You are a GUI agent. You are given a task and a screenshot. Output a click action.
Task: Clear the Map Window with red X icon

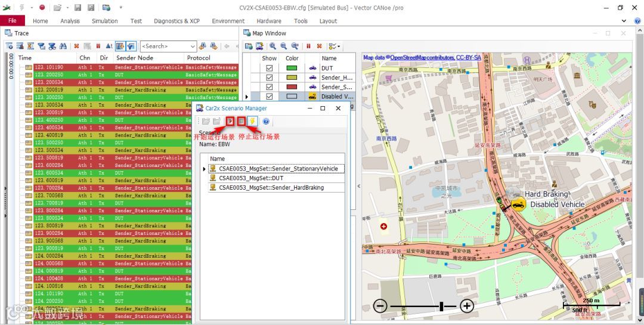pyautogui.click(x=319, y=46)
